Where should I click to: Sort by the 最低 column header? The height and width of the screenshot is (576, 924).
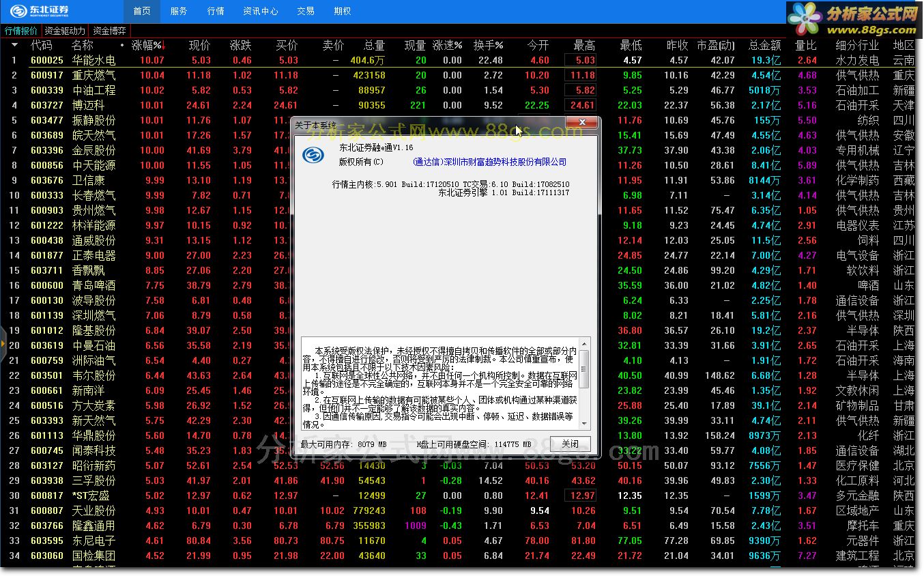tap(631, 45)
